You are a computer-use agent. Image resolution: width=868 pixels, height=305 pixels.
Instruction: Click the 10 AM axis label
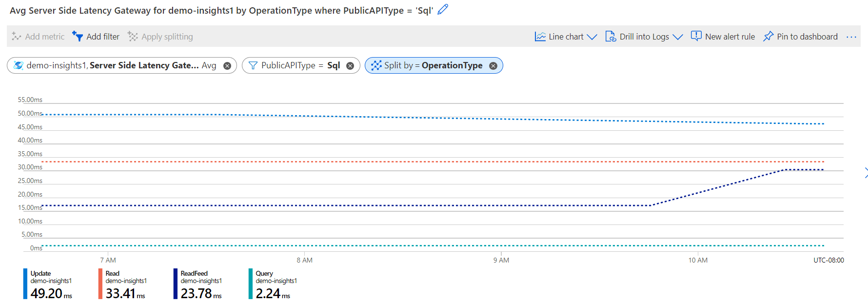(x=698, y=260)
